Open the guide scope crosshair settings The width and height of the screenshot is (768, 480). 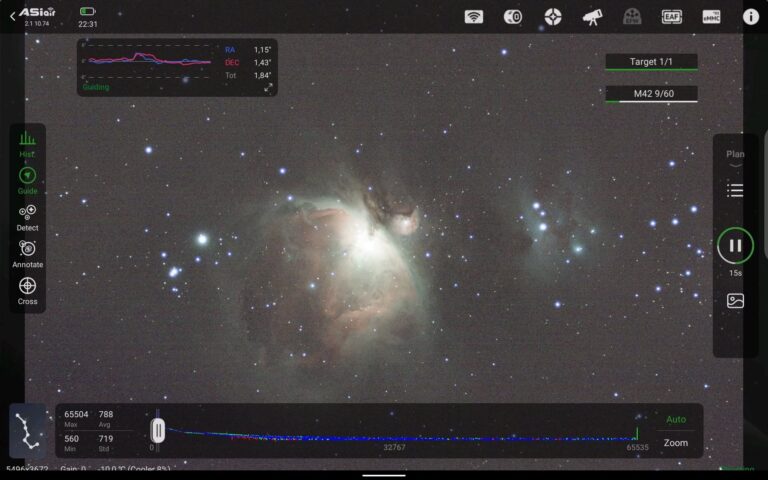point(553,17)
